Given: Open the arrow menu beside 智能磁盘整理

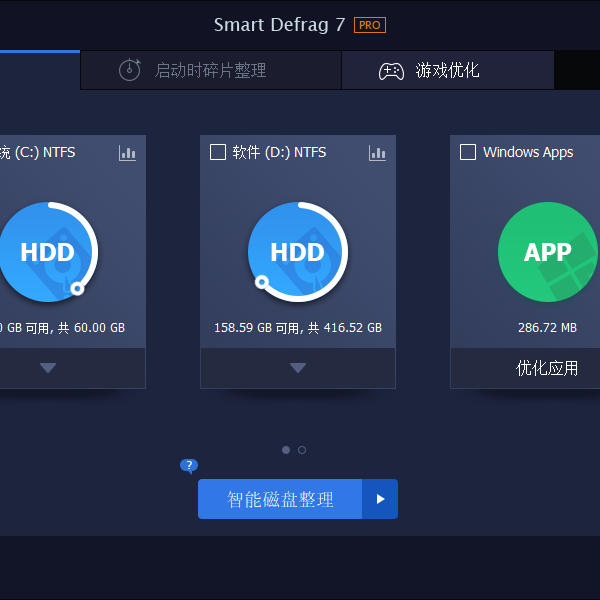Looking at the screenshot, I should [x=380, y=499].
